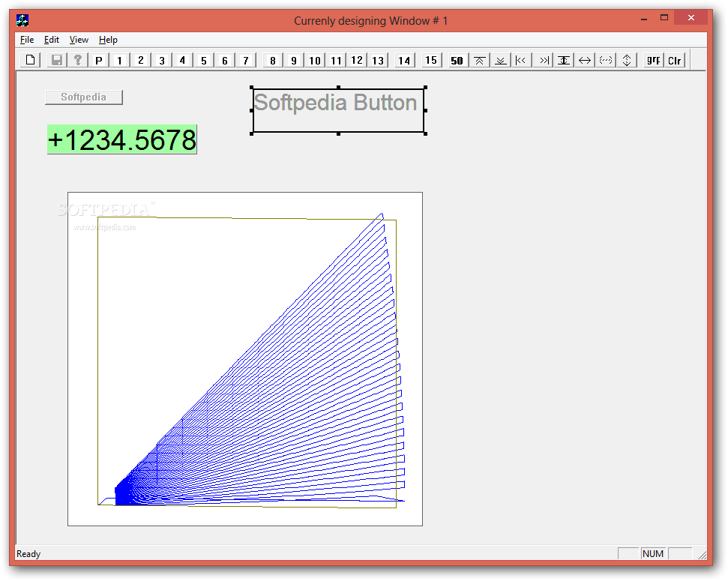728x581 pixels.
Task: Select toolbar button number 1
Action: tap(120, 60)
